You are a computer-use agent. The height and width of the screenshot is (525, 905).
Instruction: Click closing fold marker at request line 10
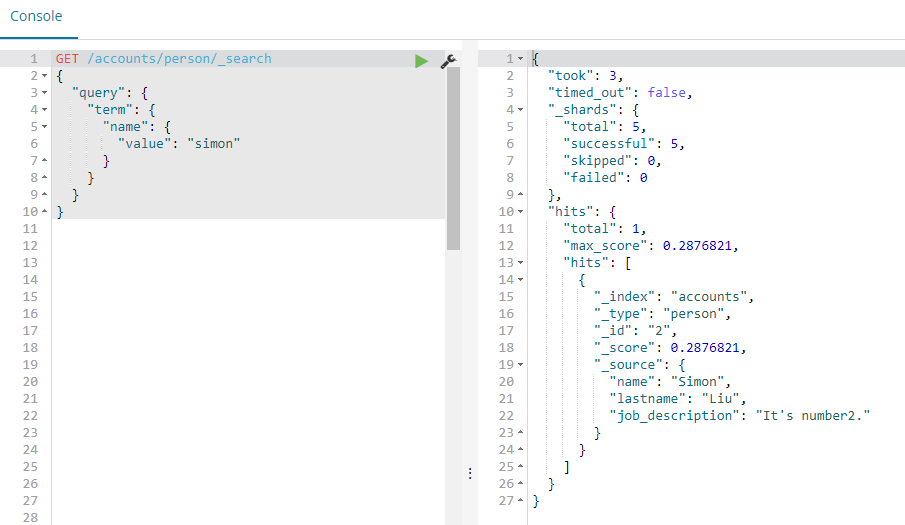pos(44,212)
